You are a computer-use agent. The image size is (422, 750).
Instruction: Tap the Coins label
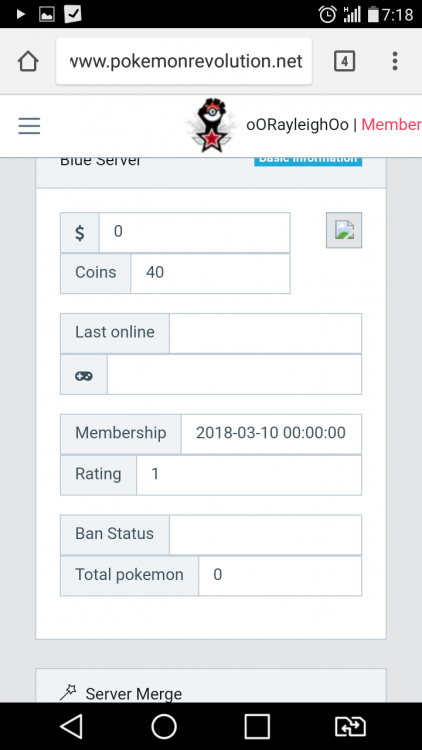click(96, 273)
